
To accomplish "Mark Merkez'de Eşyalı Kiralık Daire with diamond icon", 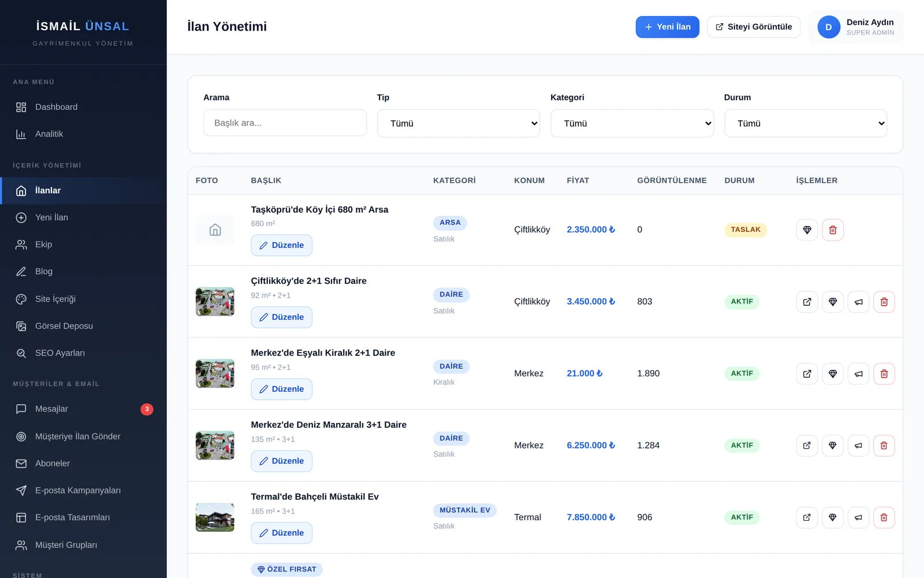I will pyautogui.click(x=833, y=374).
